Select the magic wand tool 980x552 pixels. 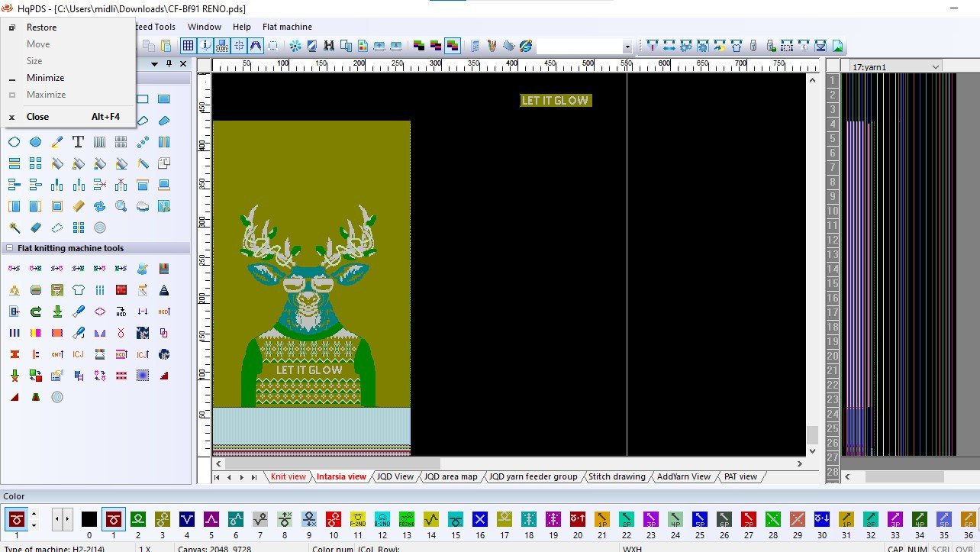(x=14, y=228)
